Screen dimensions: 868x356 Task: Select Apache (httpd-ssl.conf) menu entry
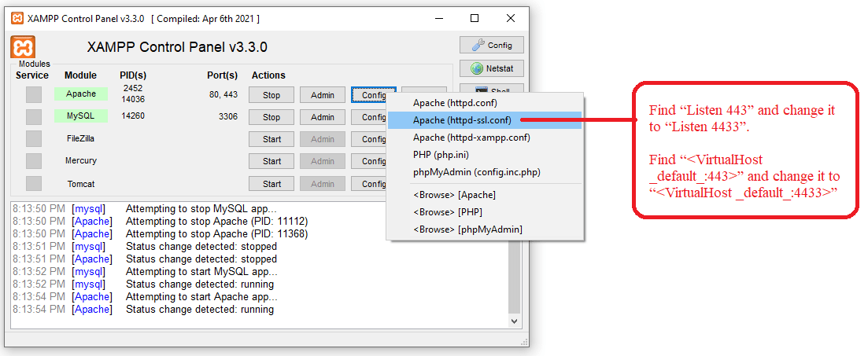click(485, 120)
